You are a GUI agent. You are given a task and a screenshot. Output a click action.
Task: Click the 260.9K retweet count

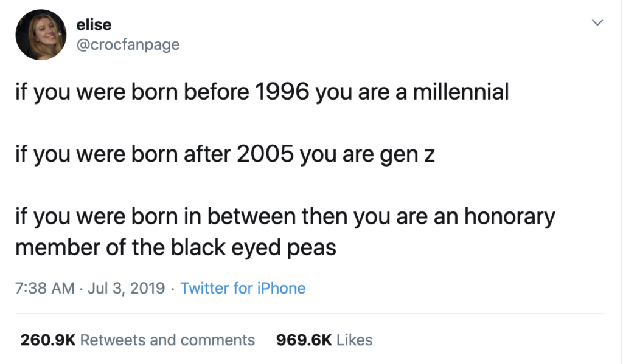(x=47, y=340)
